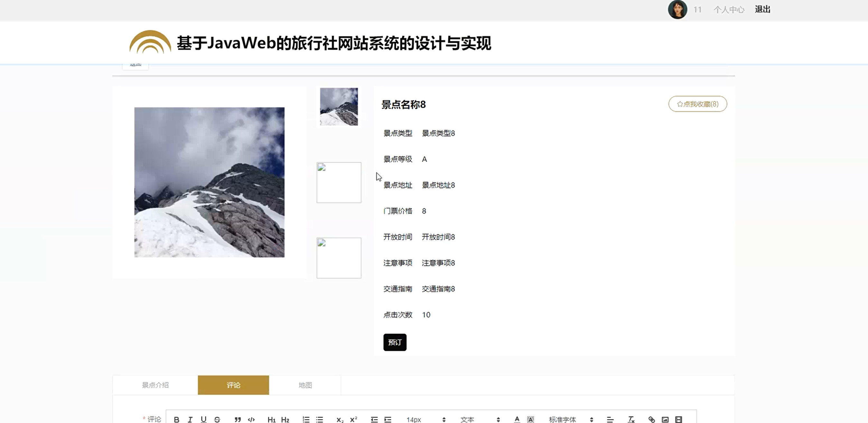Click the 景点名称8 heading
Screen dimensions: 868x423
point(403,105)
